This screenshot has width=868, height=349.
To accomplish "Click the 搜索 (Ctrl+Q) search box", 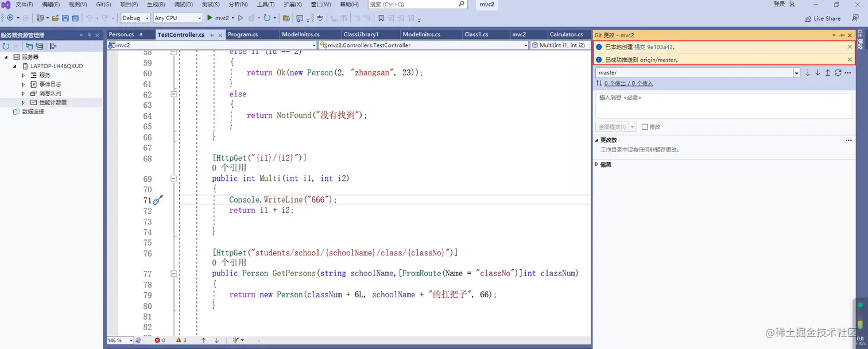I will (x=417, y=5).
